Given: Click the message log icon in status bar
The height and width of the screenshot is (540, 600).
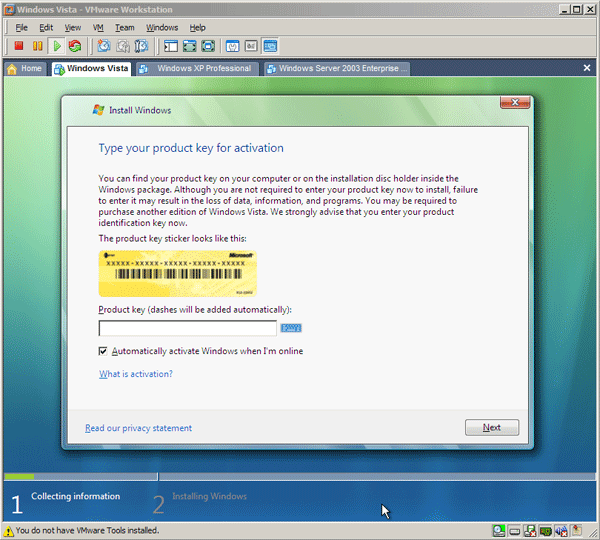Looking at the screenshot, I should (x=577, y=530).
